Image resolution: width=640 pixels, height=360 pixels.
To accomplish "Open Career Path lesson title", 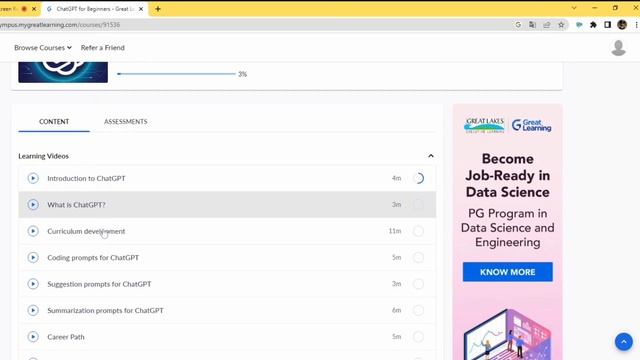I will pos(66,337).
